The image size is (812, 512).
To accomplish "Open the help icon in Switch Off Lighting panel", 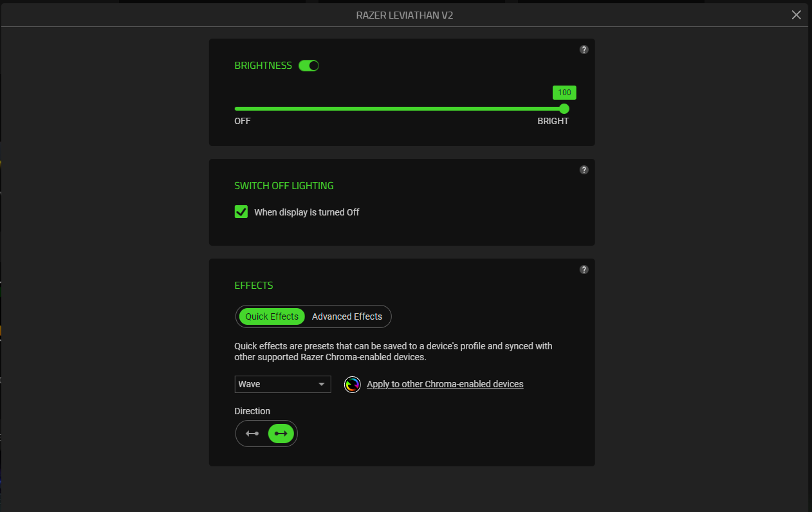I will pos(584,170).
